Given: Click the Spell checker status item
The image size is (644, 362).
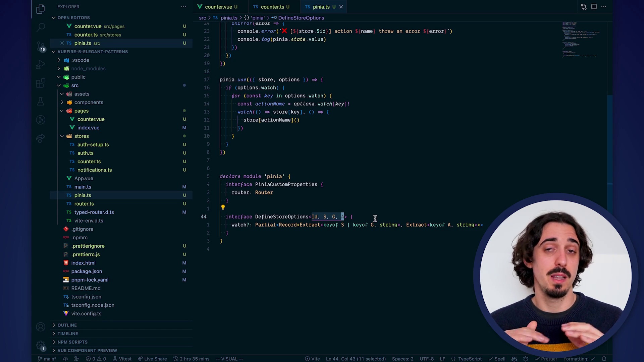Looking at the screenshot, I should (x=497, y=359).
